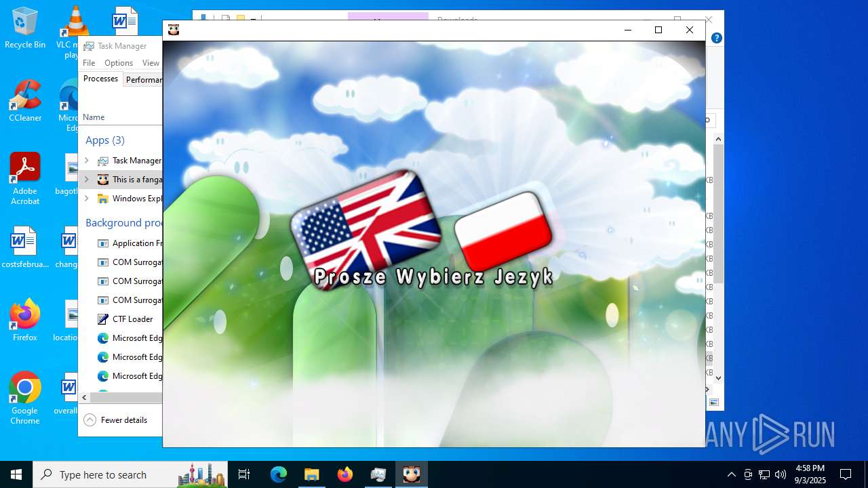Open File menu in Task Manager
The image size is (868, 488).
pos(89,63)
